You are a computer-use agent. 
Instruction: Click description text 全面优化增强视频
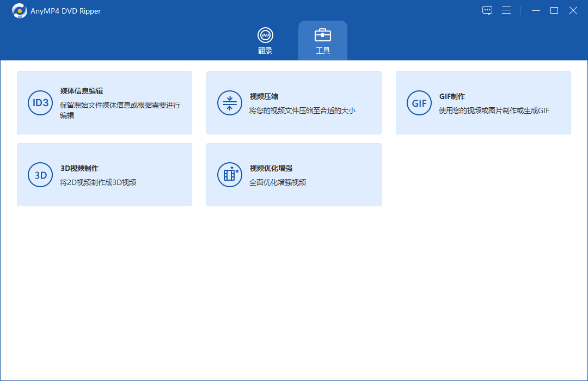pyautogui.click(x=278, y=182)
